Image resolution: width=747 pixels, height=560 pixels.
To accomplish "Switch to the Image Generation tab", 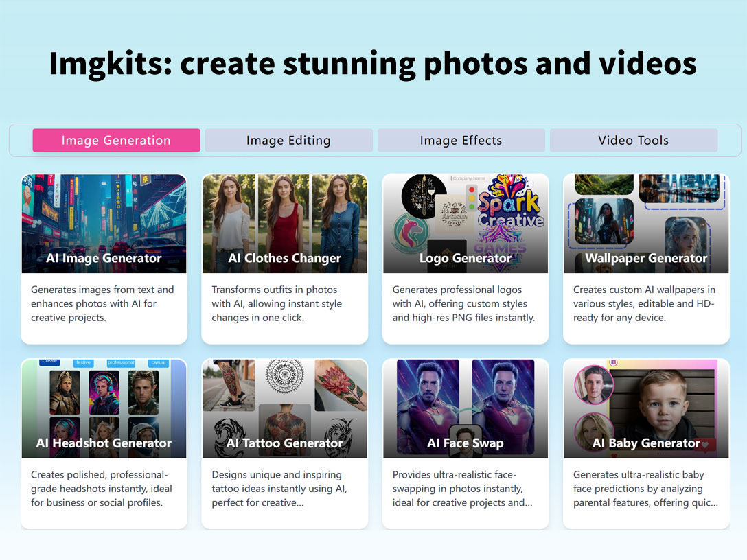I will [x=116, y=140].
